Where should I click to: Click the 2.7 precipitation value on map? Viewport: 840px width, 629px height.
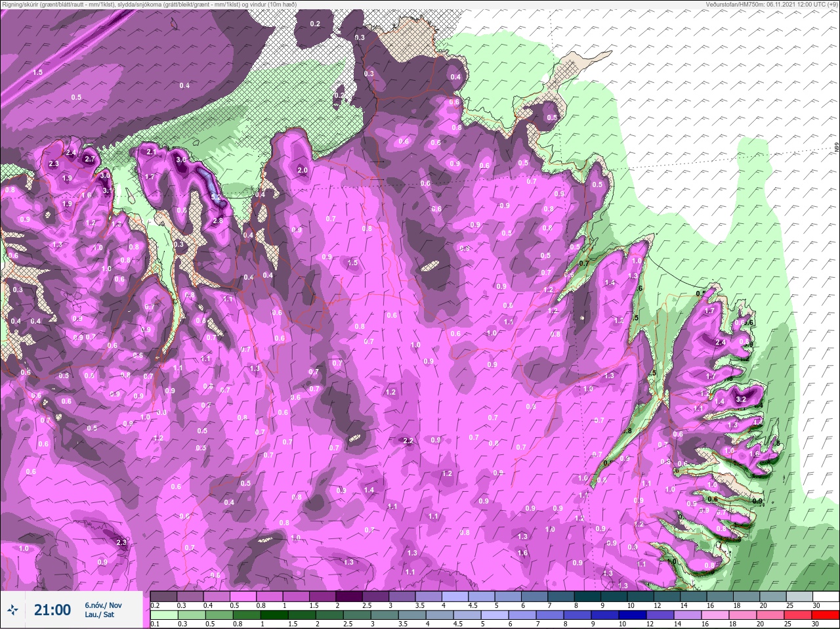click(90, 159)
